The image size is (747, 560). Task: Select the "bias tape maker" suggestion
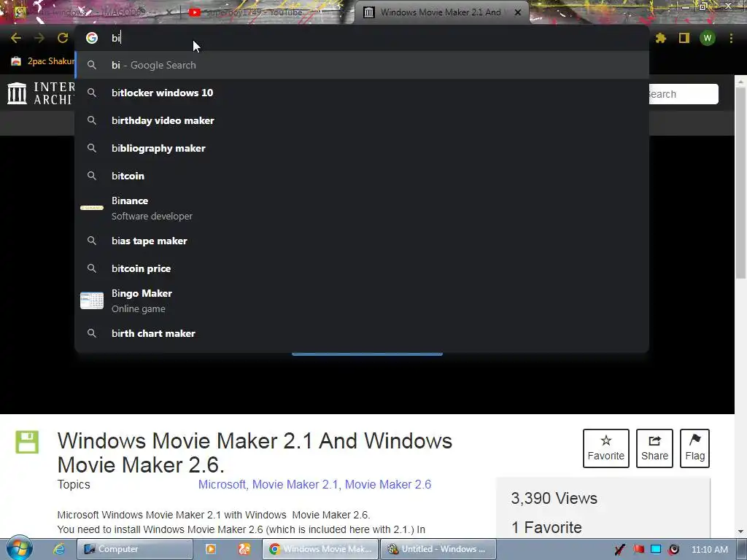[x=362, y=241]
